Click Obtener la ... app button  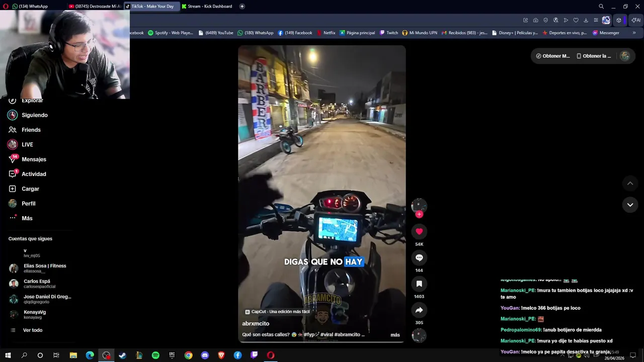point(594,56)
